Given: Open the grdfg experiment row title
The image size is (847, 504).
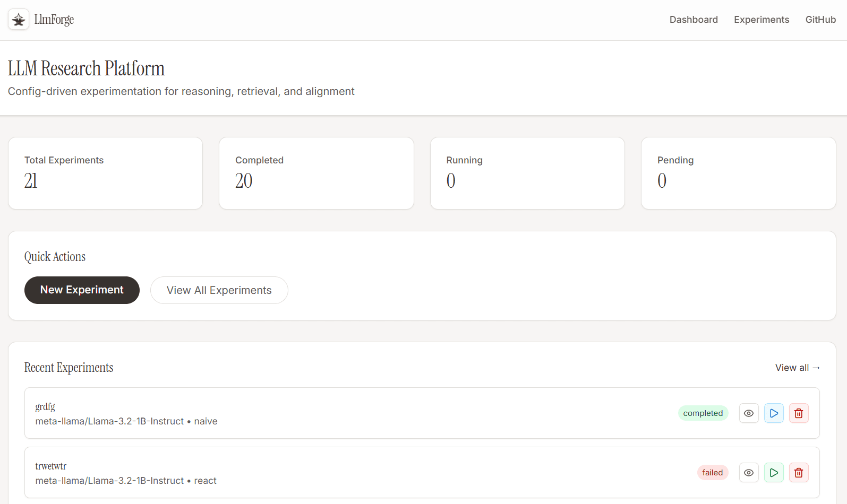Looking at the screenshot, I should coord(45,407).
